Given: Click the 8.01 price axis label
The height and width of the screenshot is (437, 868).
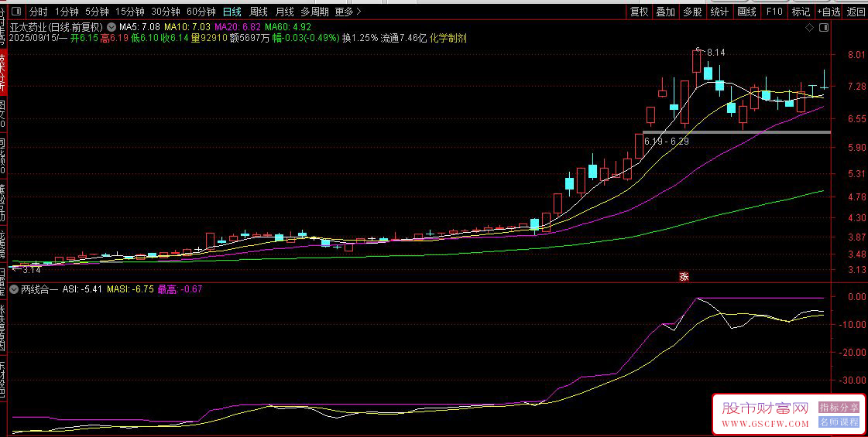Looking at the screenshot, I should pos(856,54).
